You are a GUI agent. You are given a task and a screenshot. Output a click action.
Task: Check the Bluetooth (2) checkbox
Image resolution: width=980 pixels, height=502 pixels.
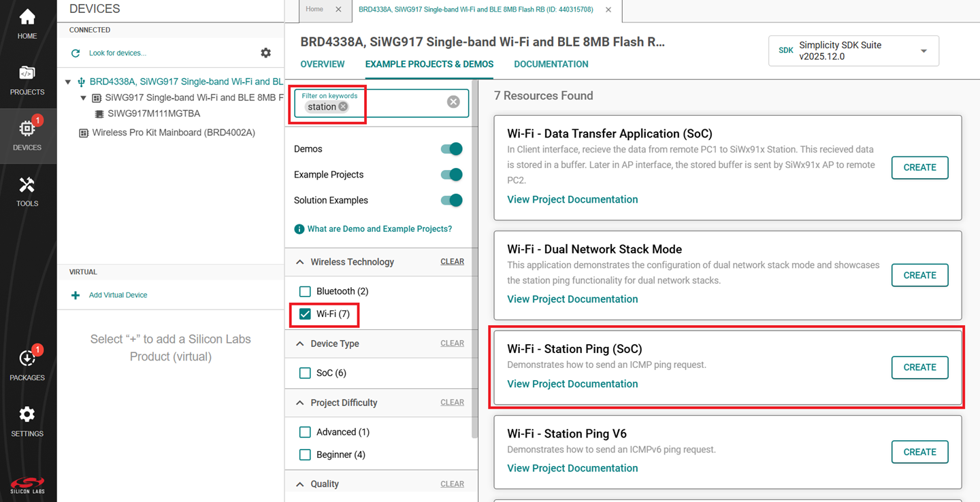[305, 291]
